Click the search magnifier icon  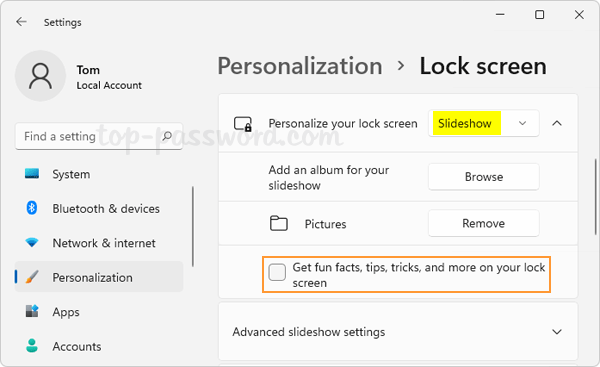tap(167, 136)
